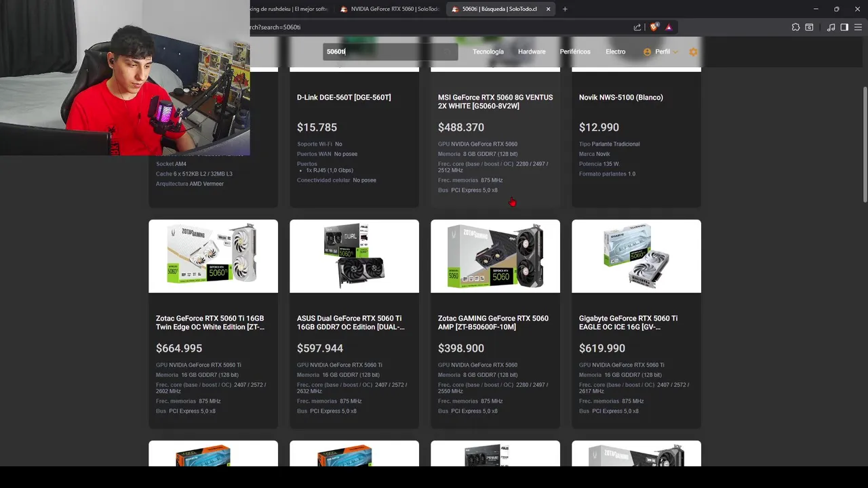Open Zotac GAMING GeForce RTX 5060 AMP link
This screenshot has height=488, width=868.
(x=493, y=323)
